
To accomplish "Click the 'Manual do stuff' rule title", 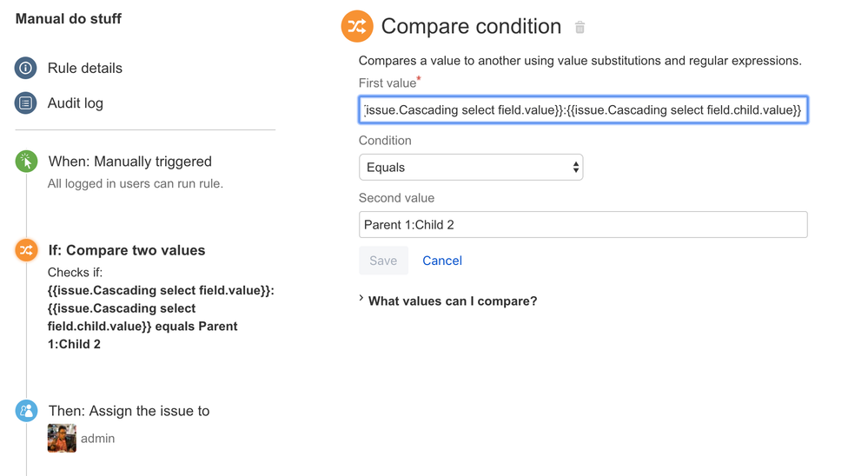I will (69, 19).
